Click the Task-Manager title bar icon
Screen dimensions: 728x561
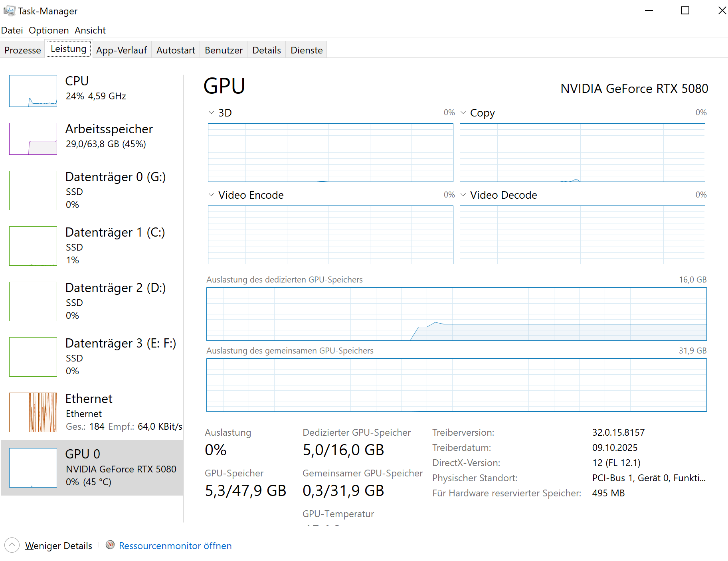tap(9, 11)
